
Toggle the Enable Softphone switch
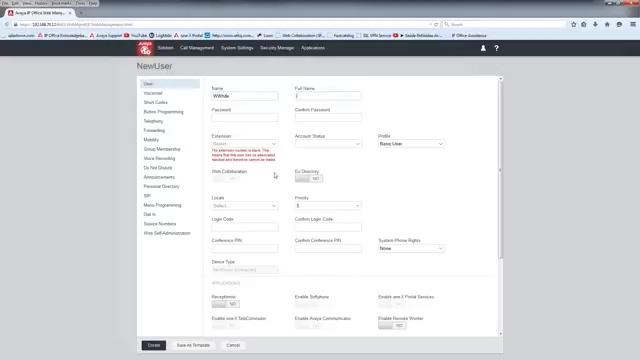(x=309, y=304)
